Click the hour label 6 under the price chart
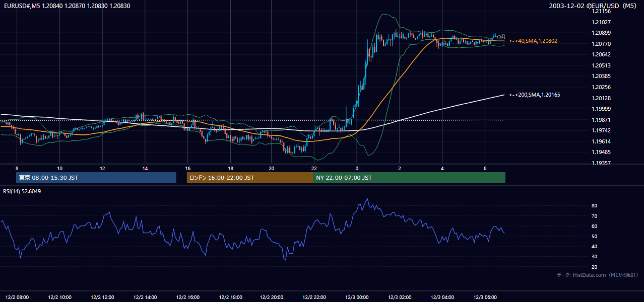Image resolution: width=644 pixels, height=302 pixels. click(x=485, y=168)
